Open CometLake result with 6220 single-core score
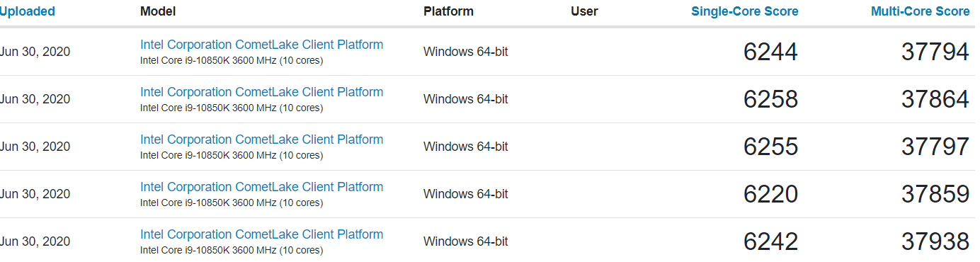Screen dimensions: 980x262 (261, 187)
